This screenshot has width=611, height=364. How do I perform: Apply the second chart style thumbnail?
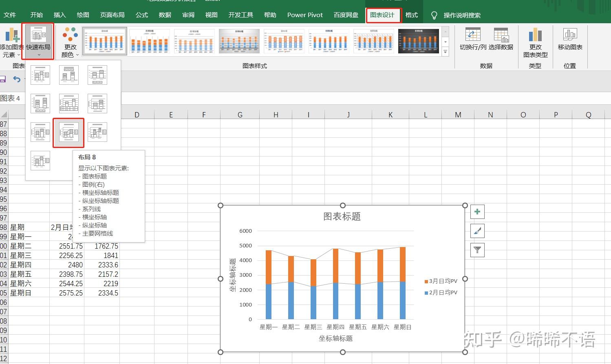[x=150, y=41]
